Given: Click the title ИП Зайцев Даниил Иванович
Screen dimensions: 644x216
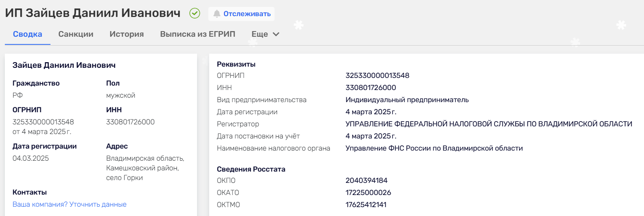Looking at the screenshot, I should click(92, 13).
